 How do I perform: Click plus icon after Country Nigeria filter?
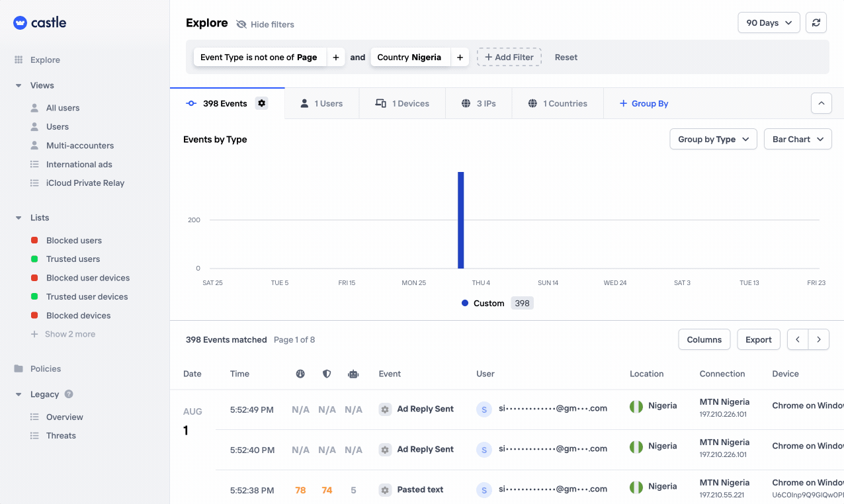pos(460,58)
